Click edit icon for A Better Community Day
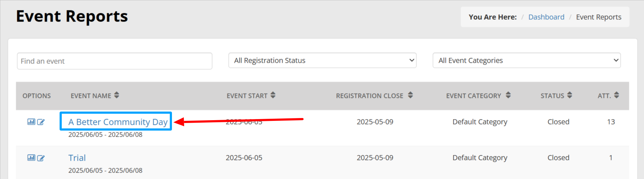This screenshot has height=179, width=644. (41, 122)
